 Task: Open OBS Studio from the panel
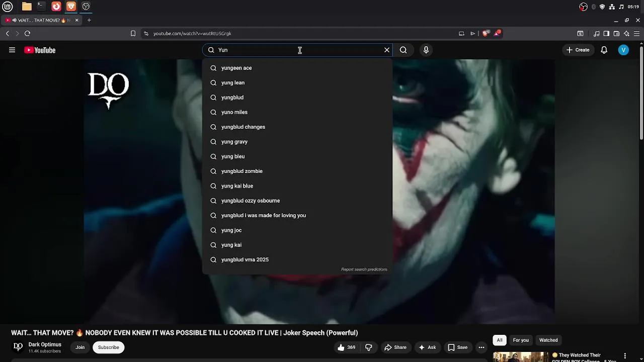coord(86,7)
